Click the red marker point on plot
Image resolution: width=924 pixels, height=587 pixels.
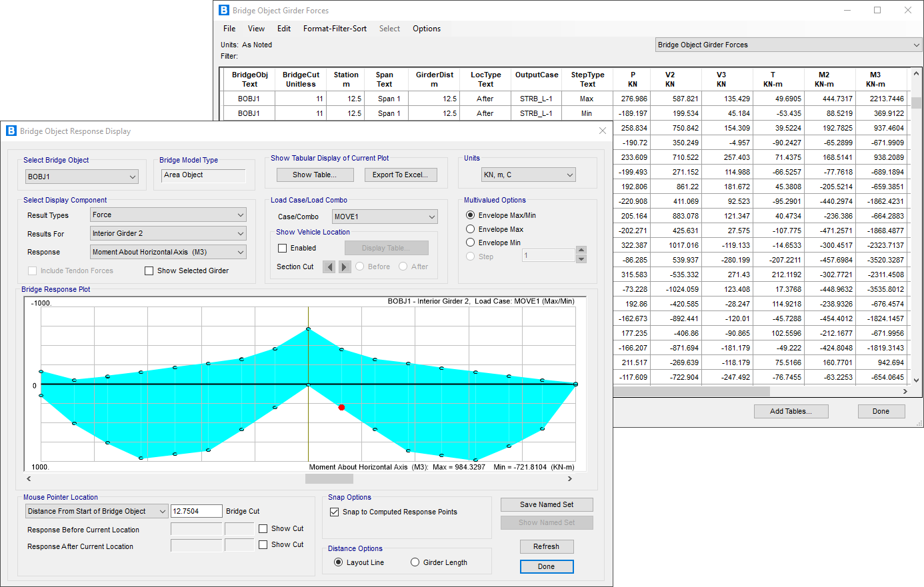341,407
